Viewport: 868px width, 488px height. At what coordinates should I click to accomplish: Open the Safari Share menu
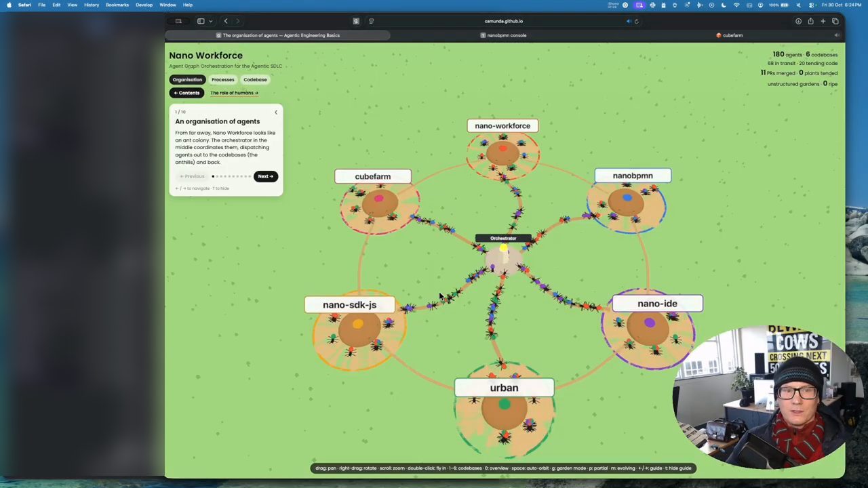coord(810,21)
